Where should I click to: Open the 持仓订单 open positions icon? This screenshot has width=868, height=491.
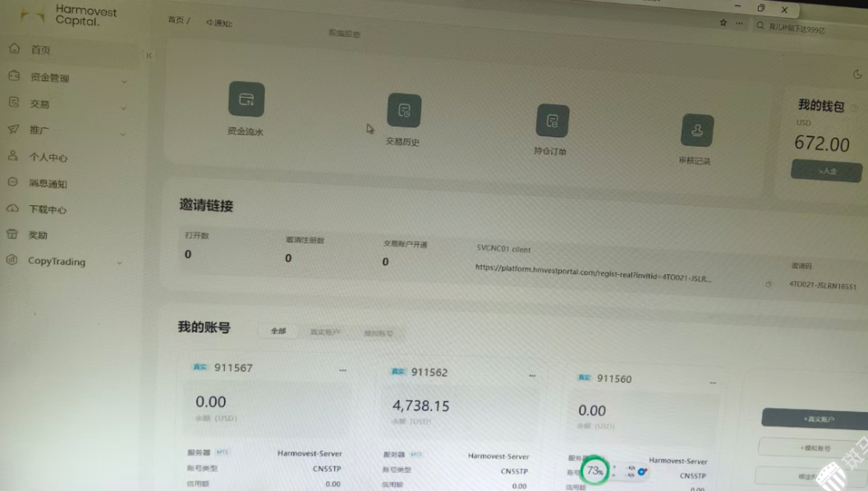pyautogui.click(x=552, y=121)
